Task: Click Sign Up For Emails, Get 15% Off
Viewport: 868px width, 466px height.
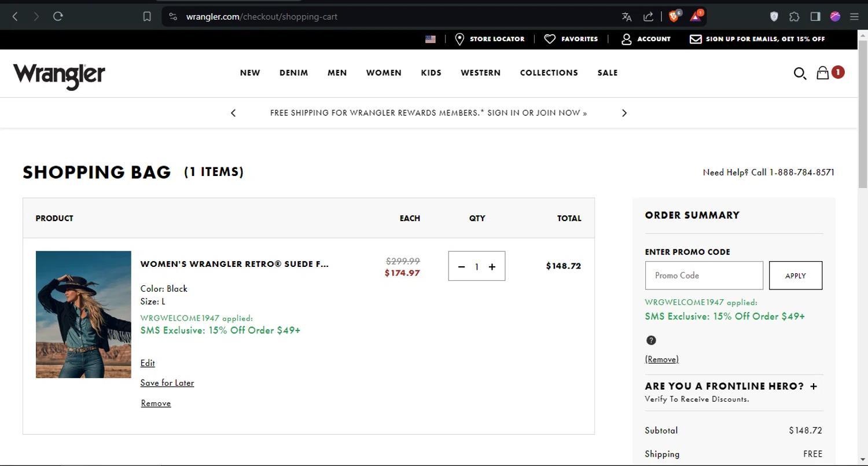Action: 757,39
